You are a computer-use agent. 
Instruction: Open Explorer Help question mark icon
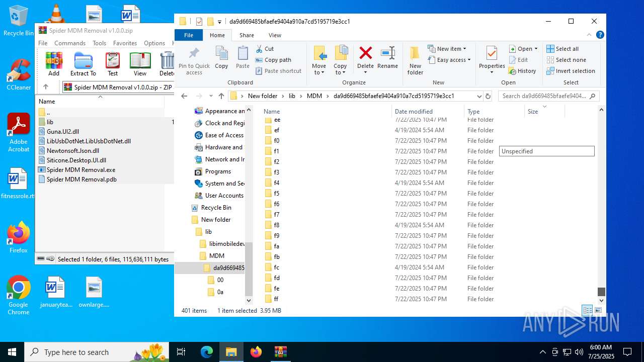pyautogui.click(x=600, y=35)
